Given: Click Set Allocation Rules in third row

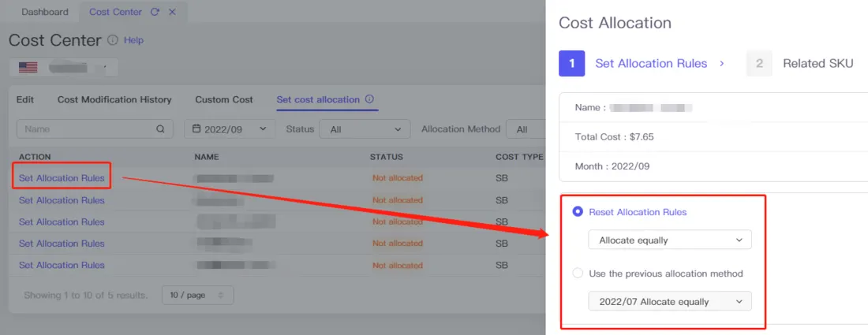Looking at the screenshot, I should [x=62, y=221].
